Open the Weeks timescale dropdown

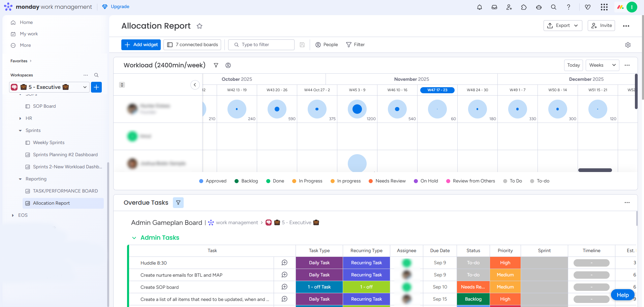(602, 65)
